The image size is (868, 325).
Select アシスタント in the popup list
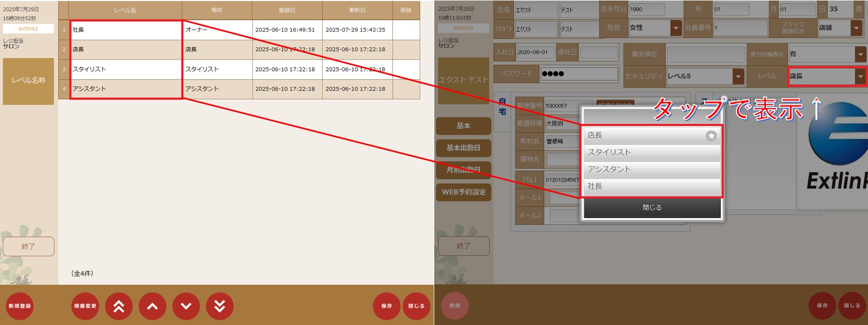652,169
